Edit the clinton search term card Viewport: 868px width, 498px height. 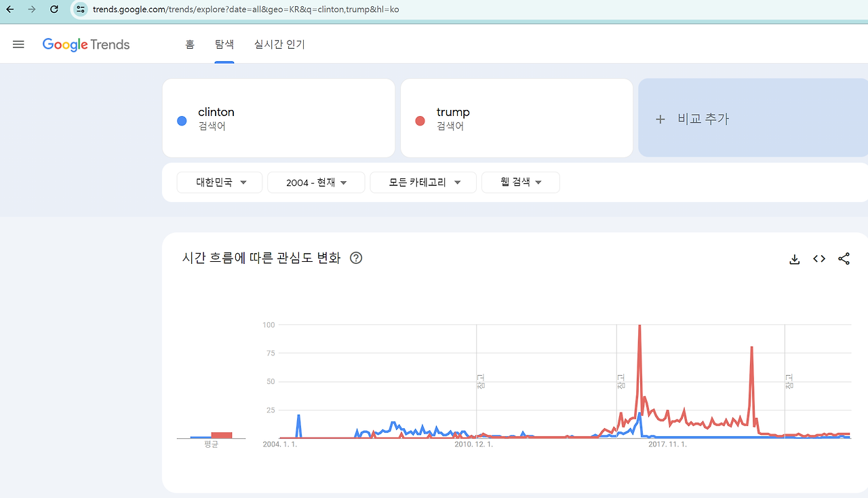click(x=279, y=118)
